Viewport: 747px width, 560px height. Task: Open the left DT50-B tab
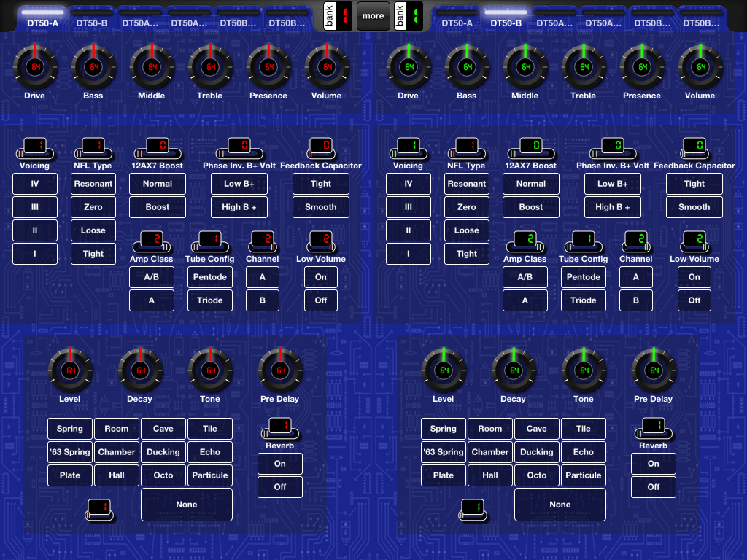pos(91,19)
